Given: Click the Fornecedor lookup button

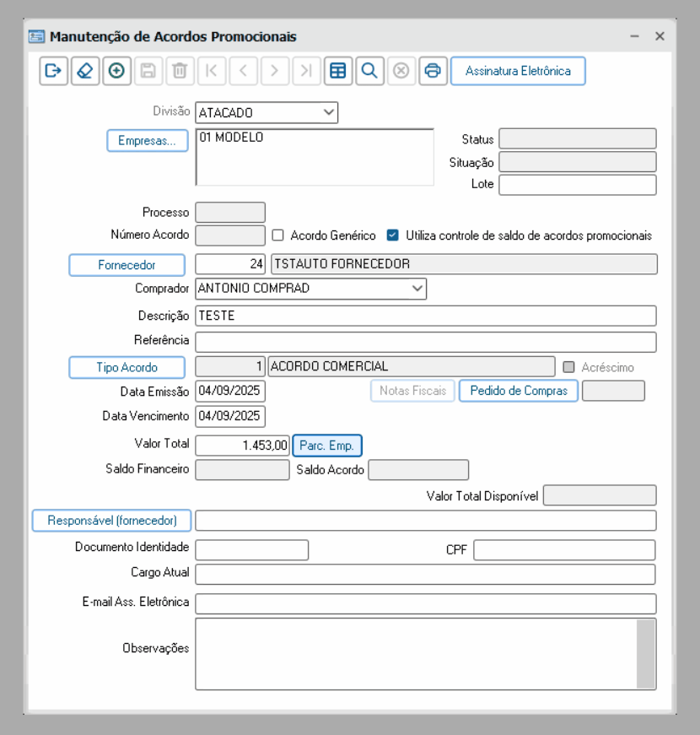Looking at the screenshot, I should [x=127, y=265].
